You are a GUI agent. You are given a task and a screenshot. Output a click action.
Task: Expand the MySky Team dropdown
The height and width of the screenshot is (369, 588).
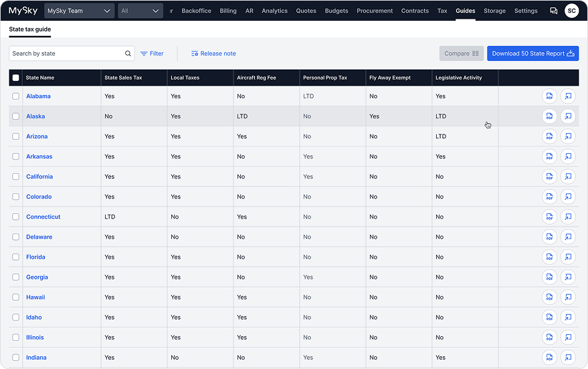pyautogui.click(x=79, y=11)
